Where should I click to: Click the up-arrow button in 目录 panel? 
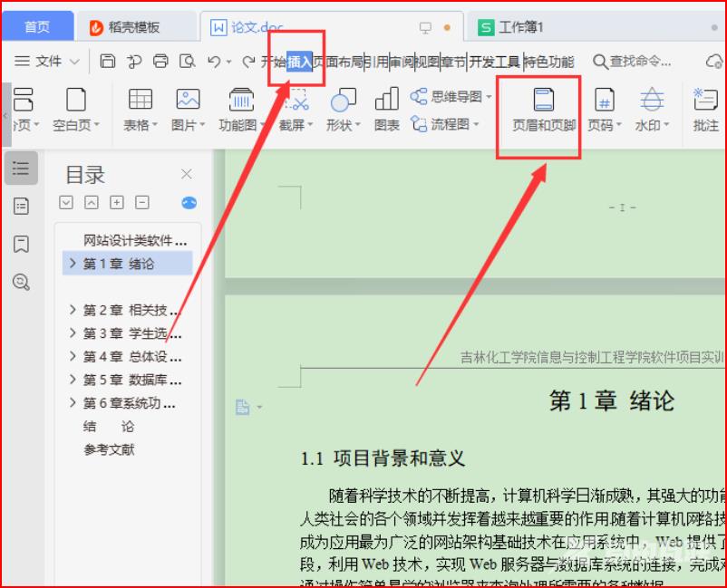[x=92, y=202]
